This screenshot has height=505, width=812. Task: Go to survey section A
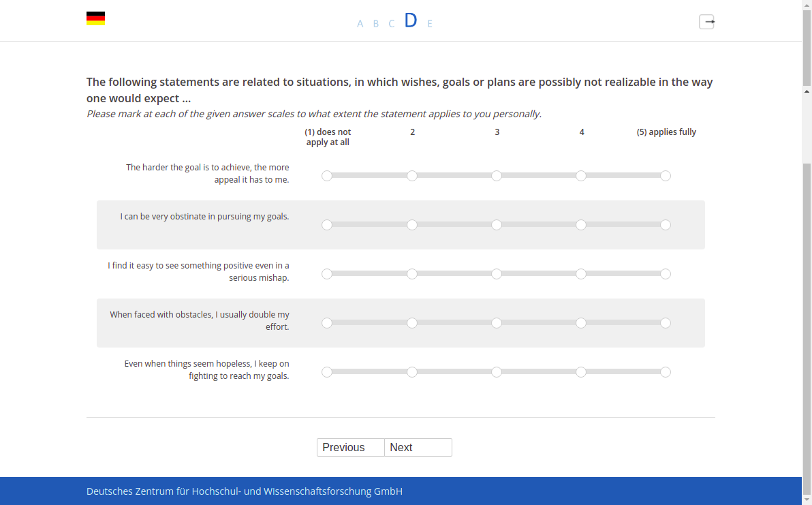pos(360,24)
